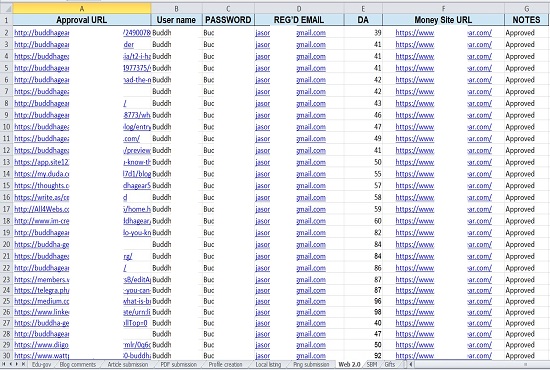Image resolution: width=550 pixels, height=370 pixels.
Task: Jump to the last sheet tab arrow
Action: (x=23, y=364)
